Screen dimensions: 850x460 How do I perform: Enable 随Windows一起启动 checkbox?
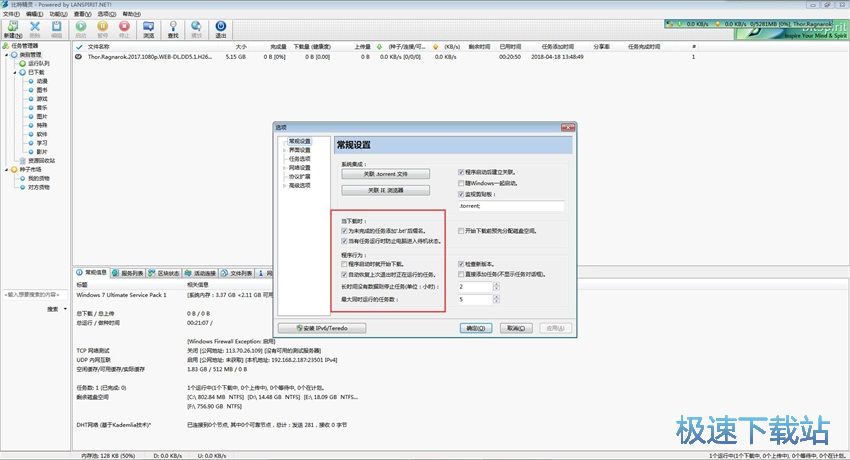[461, 184]
